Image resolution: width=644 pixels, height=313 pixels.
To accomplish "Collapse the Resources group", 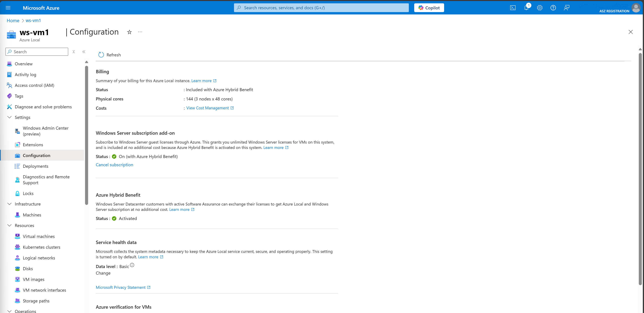I will pyautogui.click(x=10, y=225).
